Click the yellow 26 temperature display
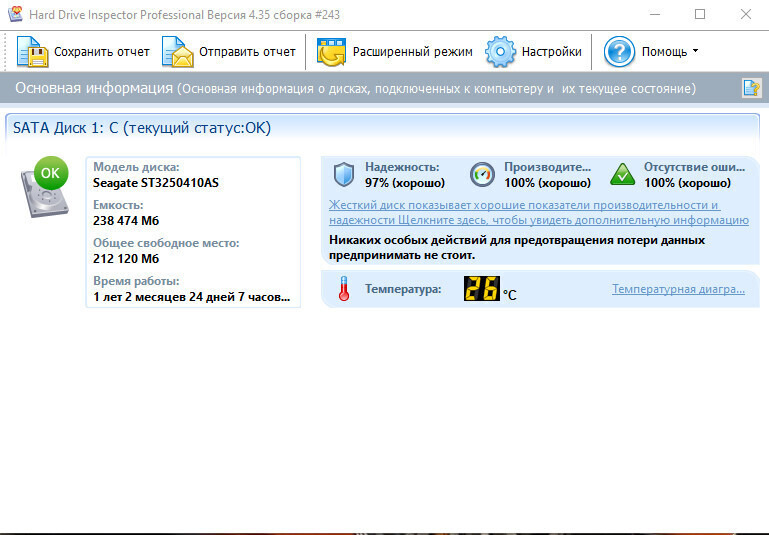The height and width of the screenshot is (535, 769). (481, 289)
